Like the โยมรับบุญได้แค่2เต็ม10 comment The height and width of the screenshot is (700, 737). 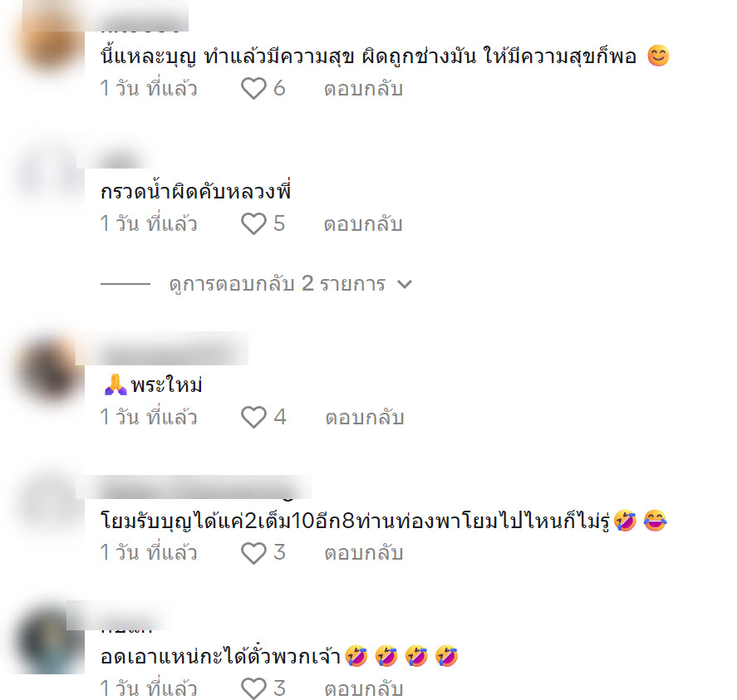[x=253, y=553]
